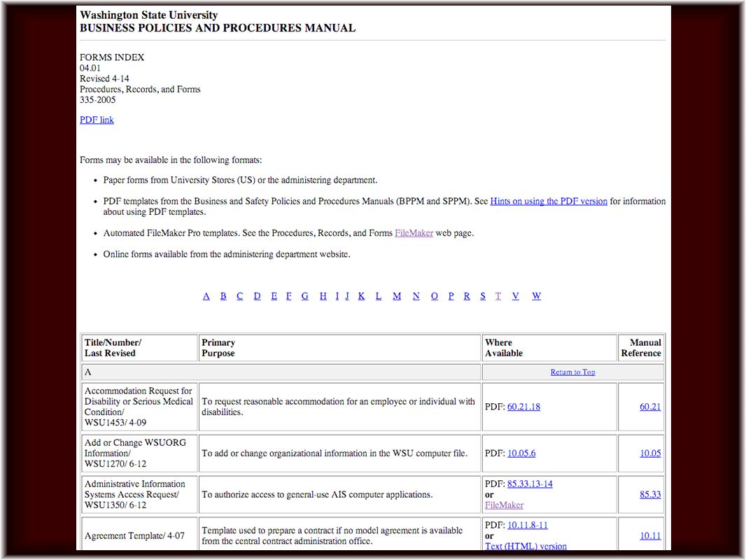Jump to letter H in the index
The image size is (746, 560).
[x=323, y=296]
